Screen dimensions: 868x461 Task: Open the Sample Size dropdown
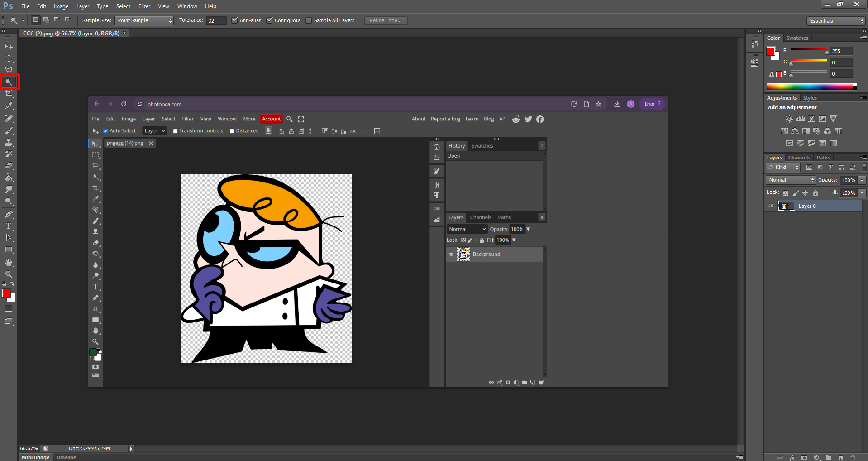[144, 20]
